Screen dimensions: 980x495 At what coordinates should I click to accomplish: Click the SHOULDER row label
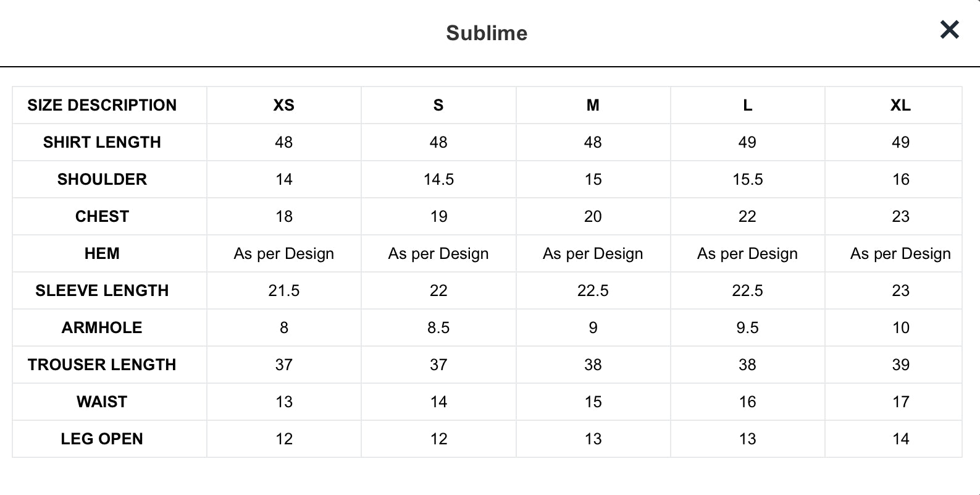[102, 179]
